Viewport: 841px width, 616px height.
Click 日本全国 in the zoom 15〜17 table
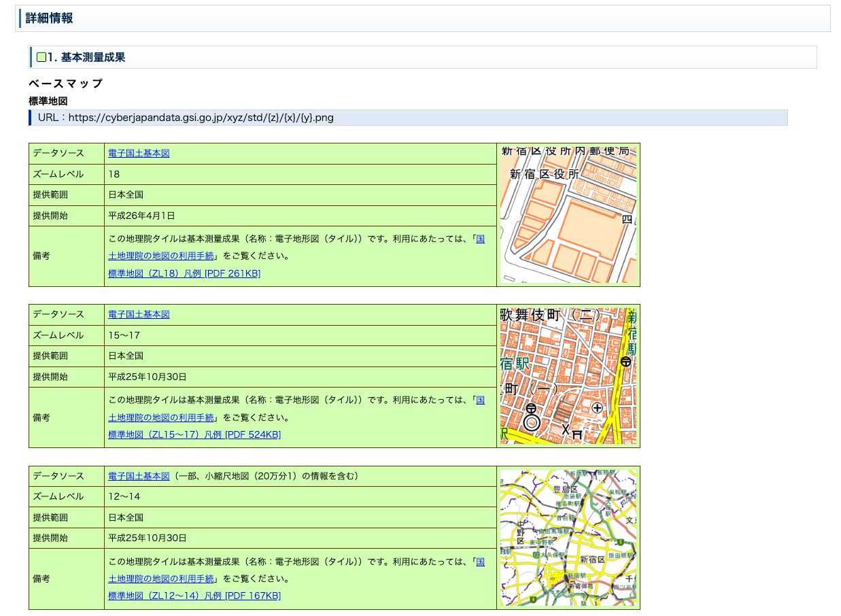coord(126,356)
